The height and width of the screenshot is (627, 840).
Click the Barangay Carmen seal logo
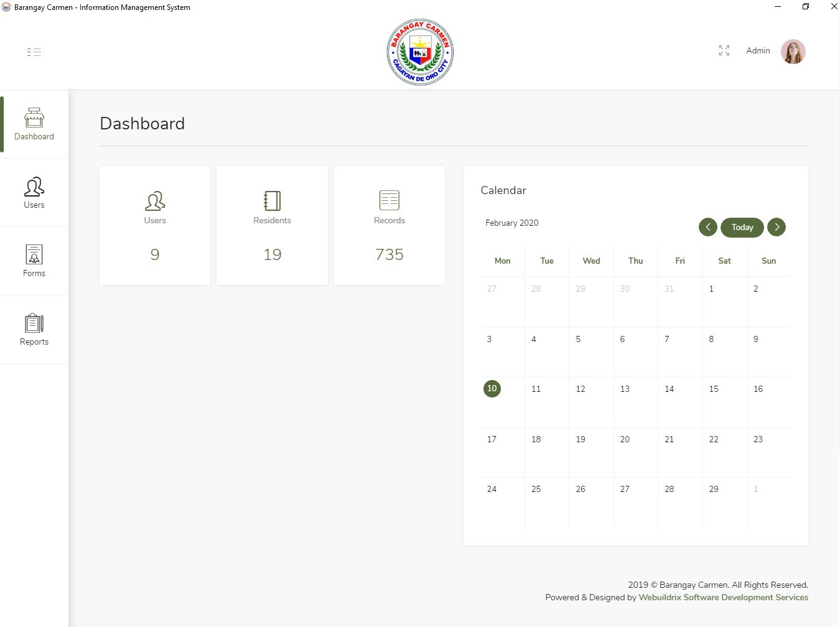pyautogui.click(x=420, y=52)
